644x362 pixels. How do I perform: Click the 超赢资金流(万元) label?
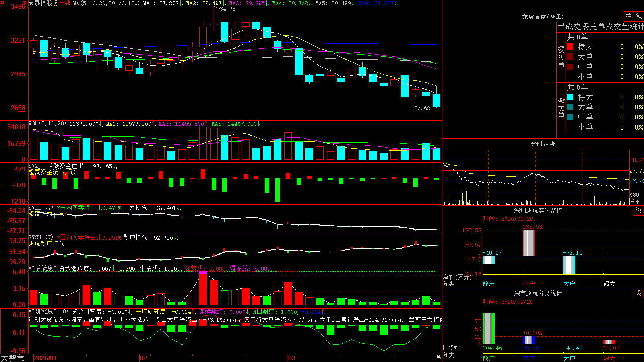click(x=52, y=172)
